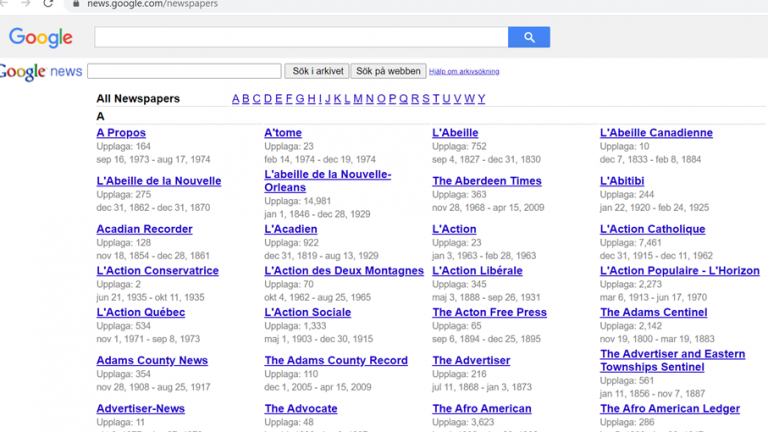Click the "Sök på webben" button

tap(388, 71)
